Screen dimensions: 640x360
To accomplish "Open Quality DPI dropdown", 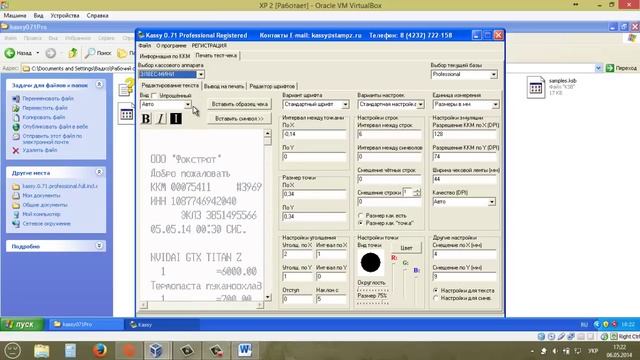I will pos(491,202).
